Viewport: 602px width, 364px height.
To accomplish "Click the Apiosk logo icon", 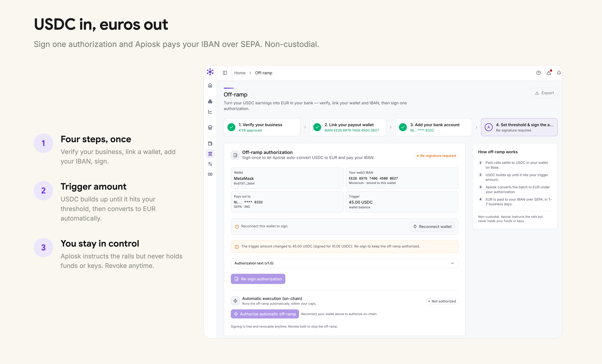I will (x=210, y=72).
